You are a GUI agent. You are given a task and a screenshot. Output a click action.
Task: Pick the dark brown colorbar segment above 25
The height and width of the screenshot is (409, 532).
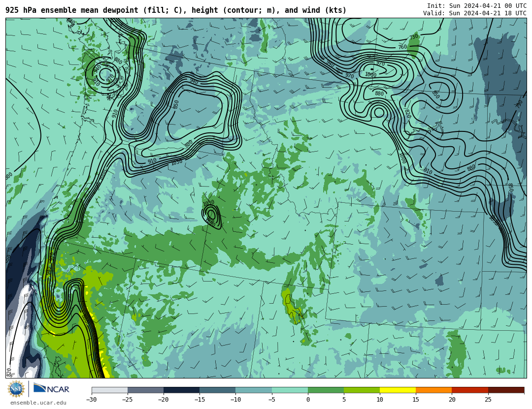click(506, 390)
